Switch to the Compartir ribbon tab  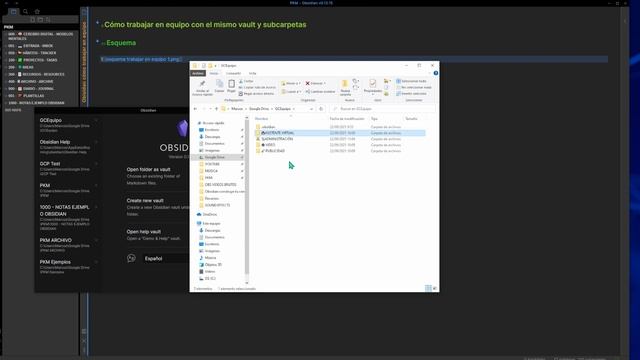pos(233,73)
